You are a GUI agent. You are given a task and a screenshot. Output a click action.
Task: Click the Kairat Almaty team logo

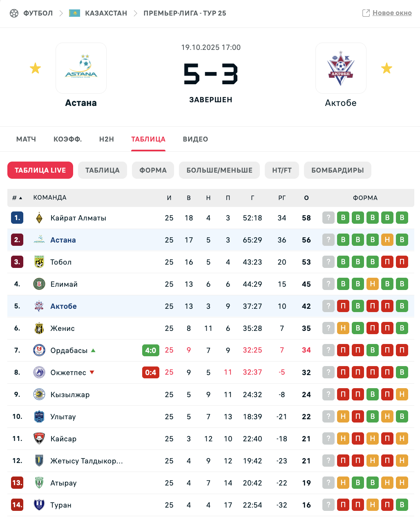click(x=39, y=218)
